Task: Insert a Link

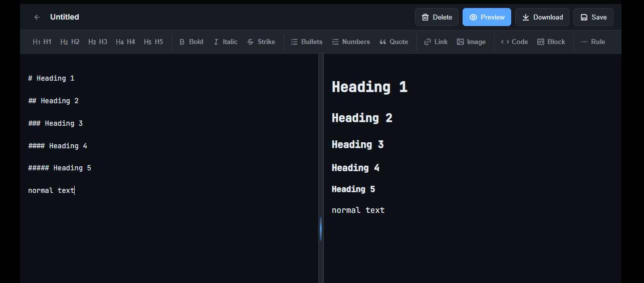Action: pos(436,42)
